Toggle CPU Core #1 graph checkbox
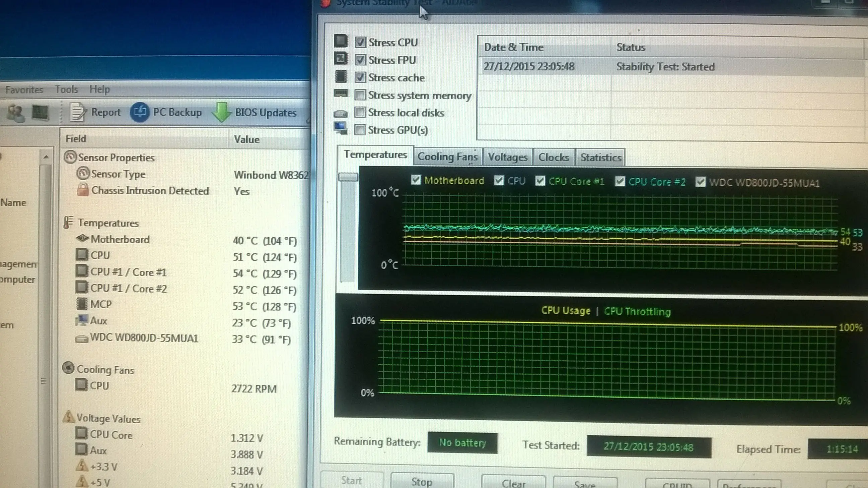The height and width of the screenshot is (488, 868). (540, 181)
